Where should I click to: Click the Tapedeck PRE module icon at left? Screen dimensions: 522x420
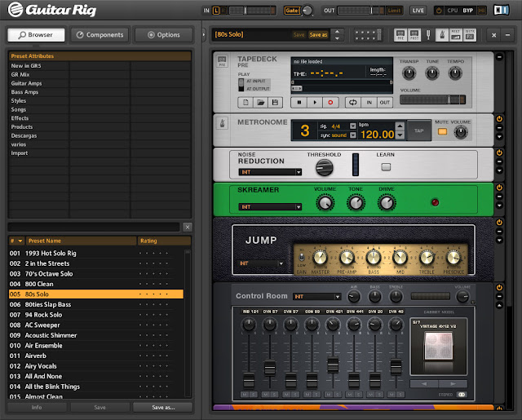[x=222, y=61]
